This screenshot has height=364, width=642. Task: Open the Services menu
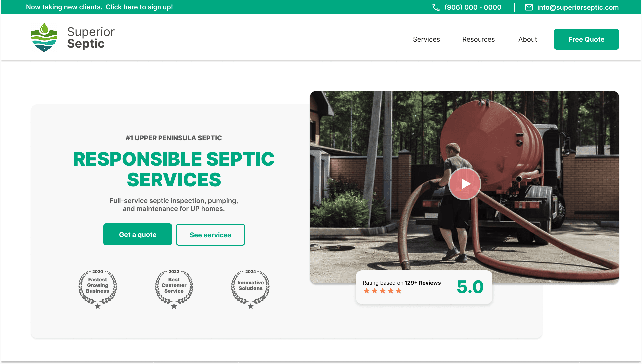click(426, 39)
